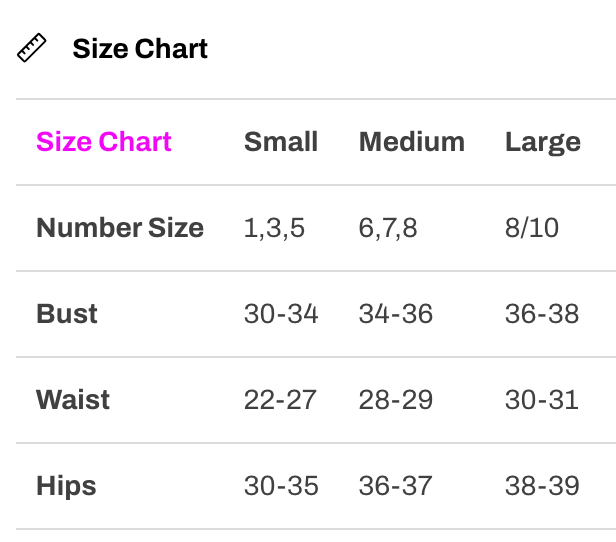Click the Waist row label
This screenshot has height=542, width=616.
73,400
